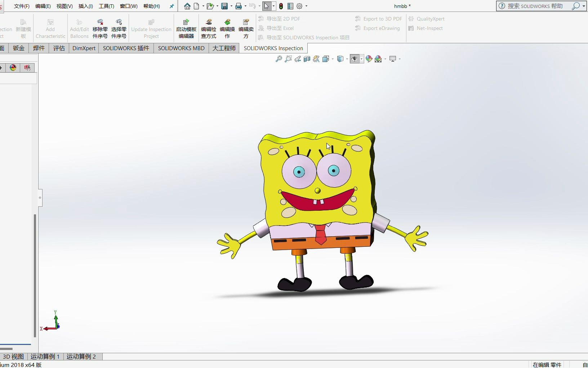Expand the New document dropdown arrow

pos(203,6)
